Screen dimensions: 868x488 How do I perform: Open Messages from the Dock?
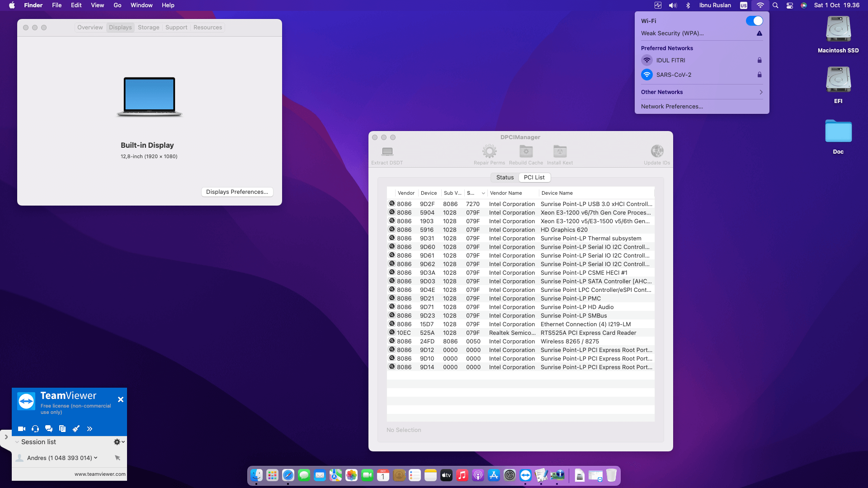point(304,475)
